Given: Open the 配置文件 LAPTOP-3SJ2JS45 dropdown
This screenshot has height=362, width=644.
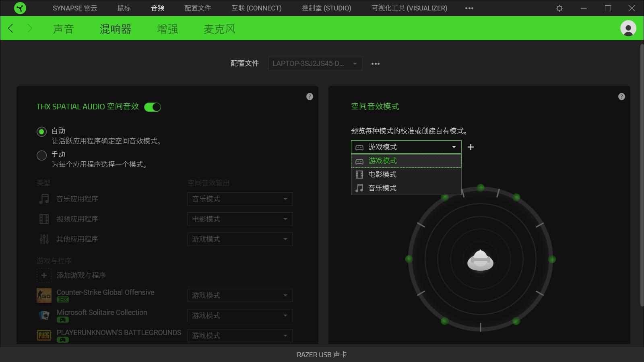Looking at the screenshot, I should tap(315, 64).
